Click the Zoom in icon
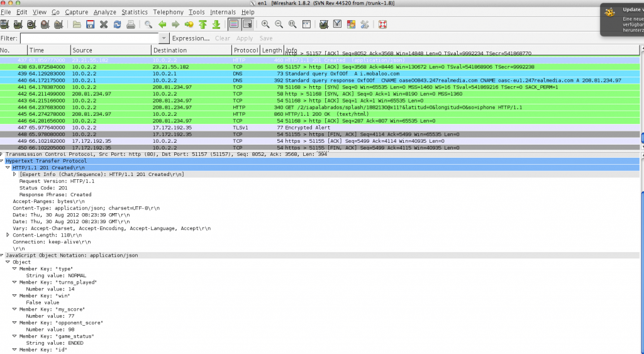The height and width of the screenshot is (354, 644). pos(265,25)
